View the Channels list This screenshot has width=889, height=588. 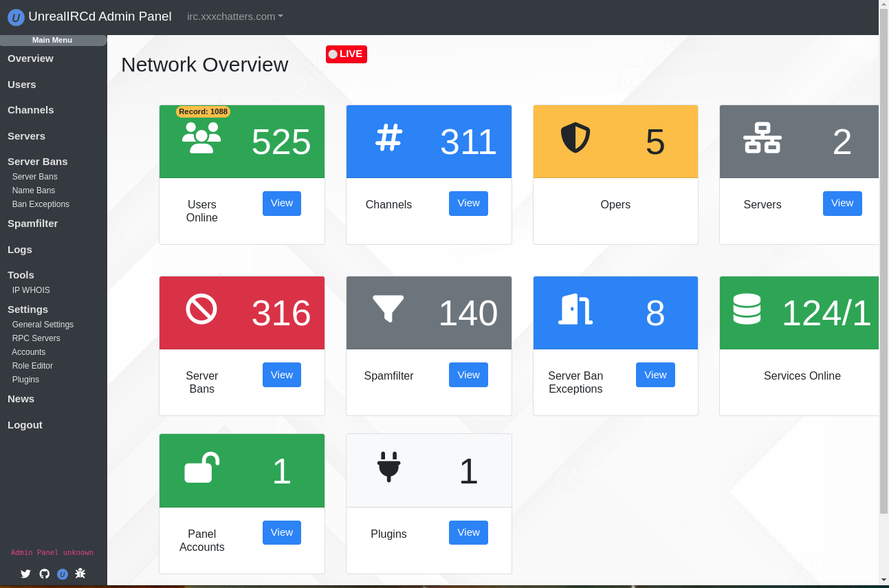click(468, 203)
